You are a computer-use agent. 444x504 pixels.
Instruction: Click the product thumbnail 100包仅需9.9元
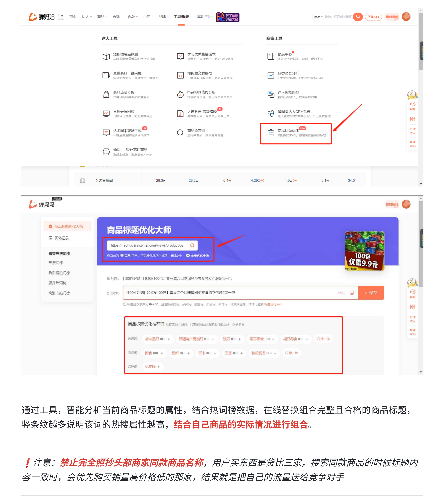(365, 251)
